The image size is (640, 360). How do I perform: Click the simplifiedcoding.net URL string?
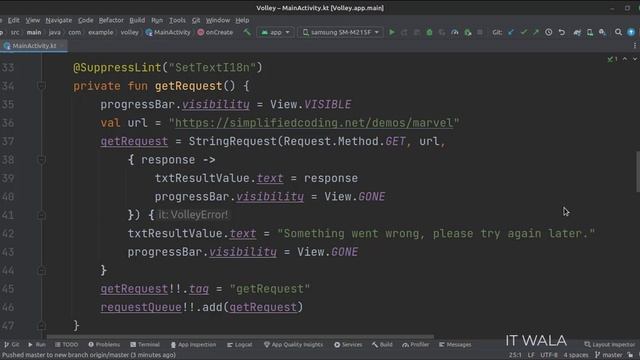[314, 123]
